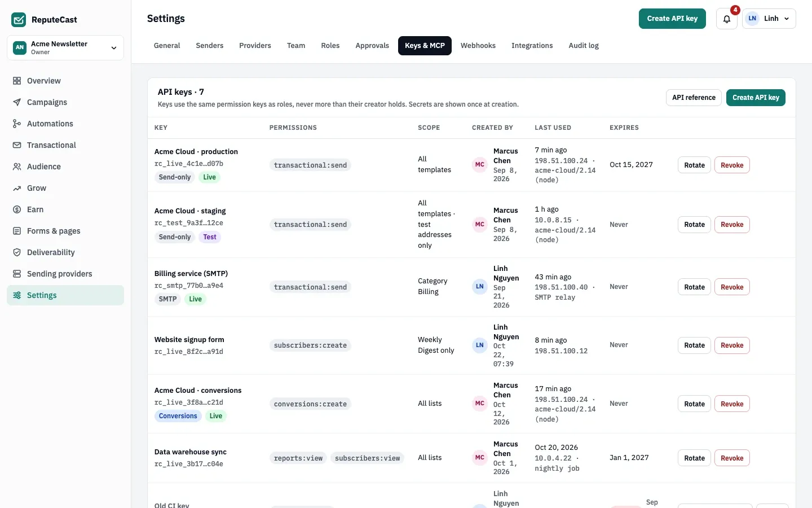The image size is (812, 508).
Task: Revoke the Billing service SMTP key
Action: (732, 287)
